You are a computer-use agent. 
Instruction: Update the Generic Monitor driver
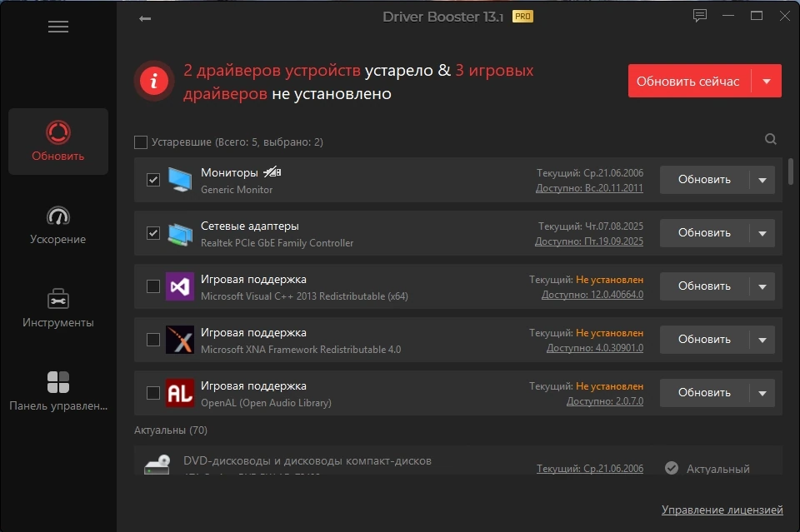[704, 180]
